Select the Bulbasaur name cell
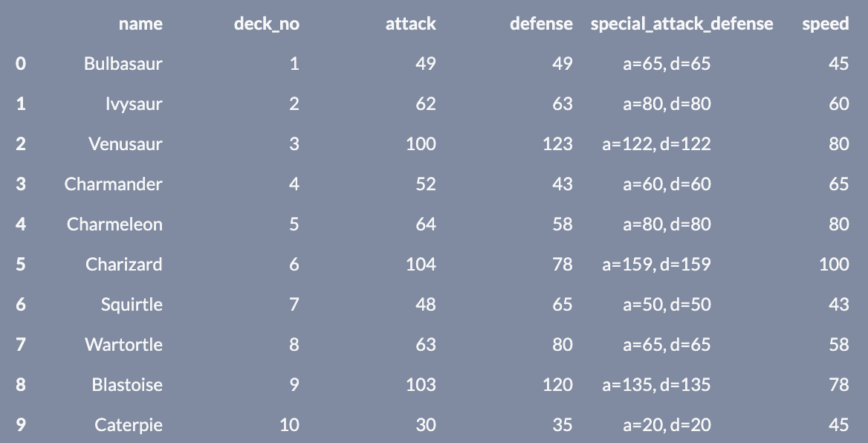 [123, 64]
